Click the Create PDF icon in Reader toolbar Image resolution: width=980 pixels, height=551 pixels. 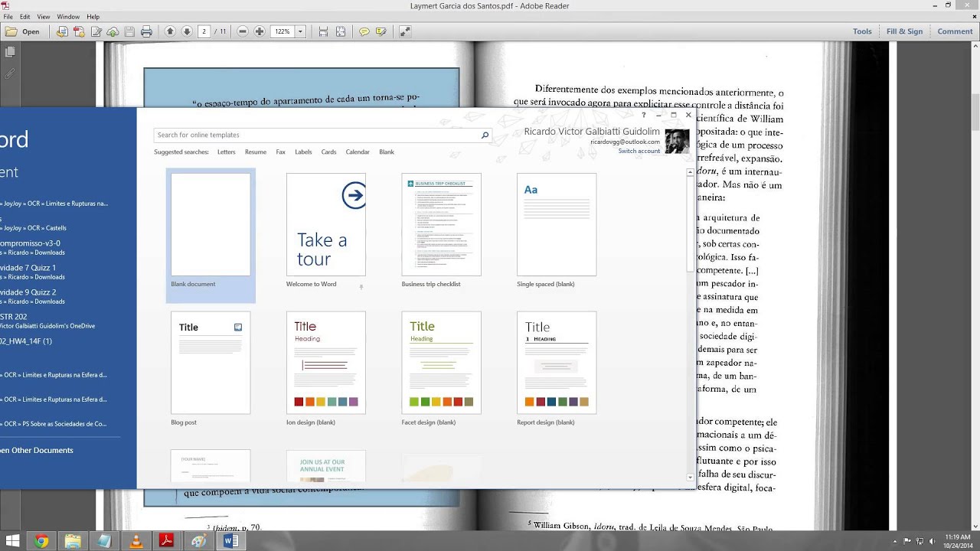point(79,31)
